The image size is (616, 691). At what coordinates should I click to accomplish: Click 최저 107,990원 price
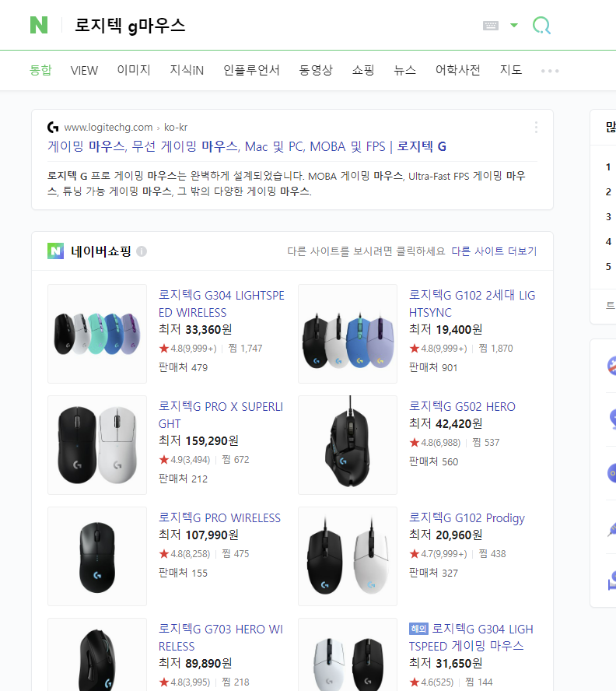click(x=199, y=535)
